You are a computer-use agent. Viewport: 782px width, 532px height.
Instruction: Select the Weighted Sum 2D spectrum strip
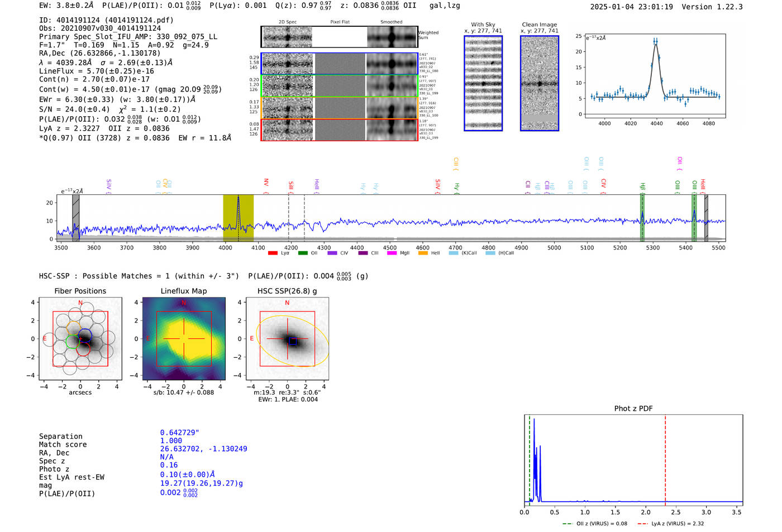340,37
